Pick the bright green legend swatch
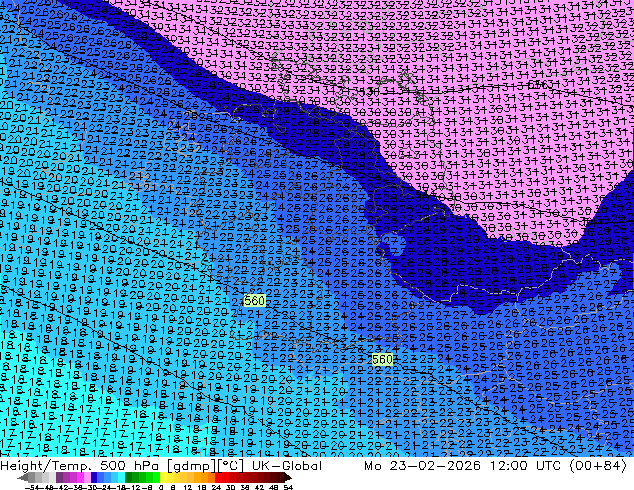This screenshot has width=634, height=490. tap(156, 478)
